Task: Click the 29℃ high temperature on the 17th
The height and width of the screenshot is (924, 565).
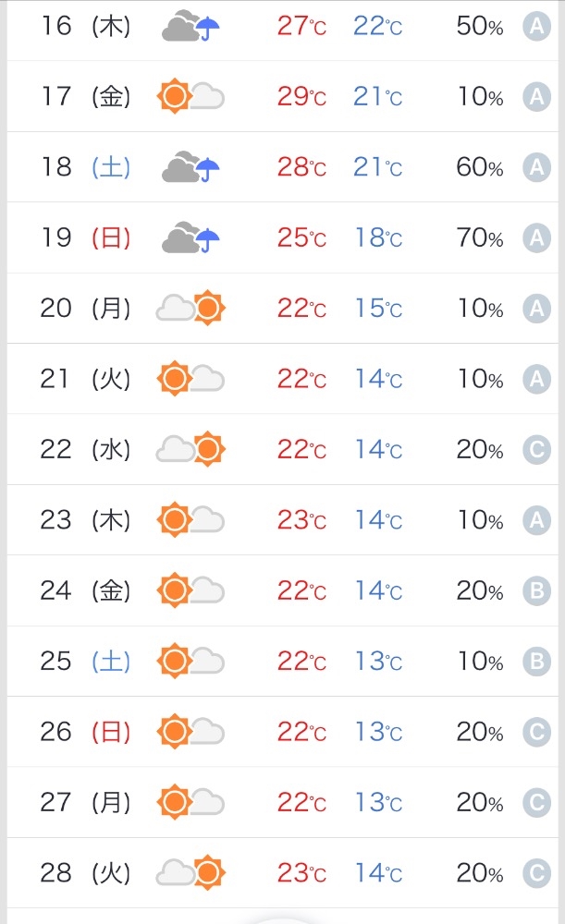Action: tap(301, 96)
